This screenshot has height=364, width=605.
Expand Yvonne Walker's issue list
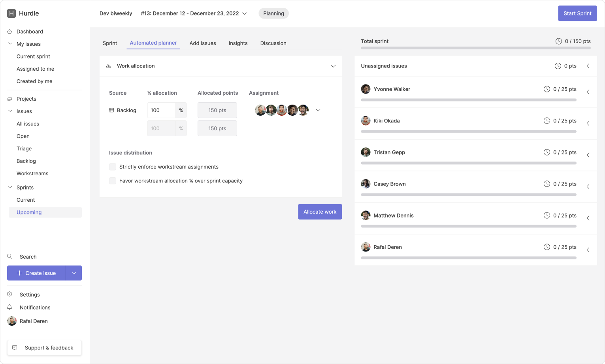[x=588, y=92]
